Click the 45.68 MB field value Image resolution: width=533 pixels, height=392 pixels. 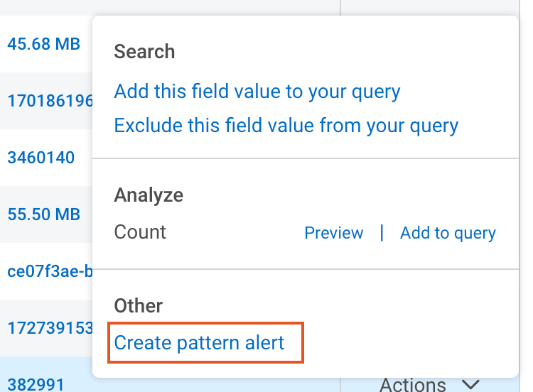pos(44,44)
